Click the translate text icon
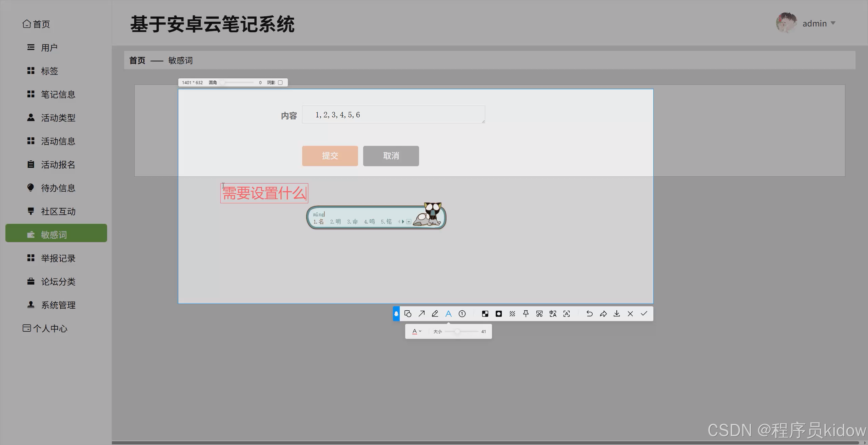Viewport: 868px width, 445px height. [553, 314]
